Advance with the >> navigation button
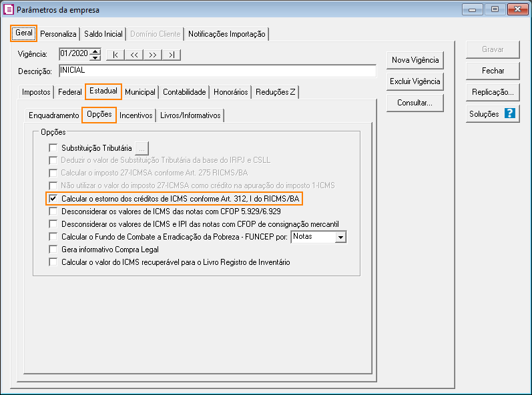The width and height of the screenshot is (532, 395). [153, 55]
